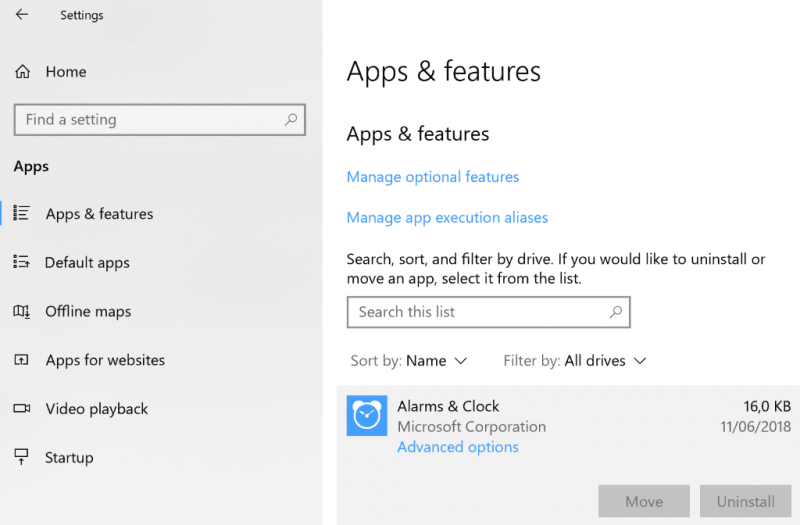Select the Alarms & Clock app name

point(448,406)
